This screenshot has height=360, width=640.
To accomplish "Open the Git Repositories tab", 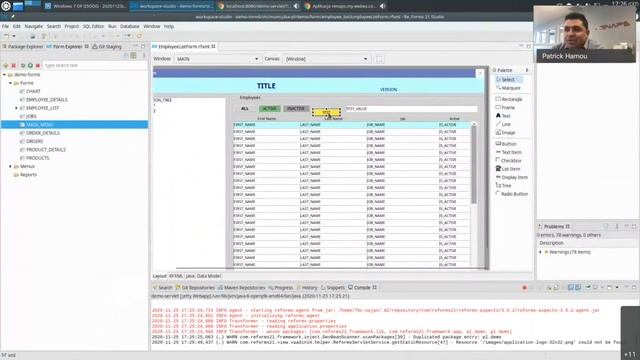I will coord(195,288).
